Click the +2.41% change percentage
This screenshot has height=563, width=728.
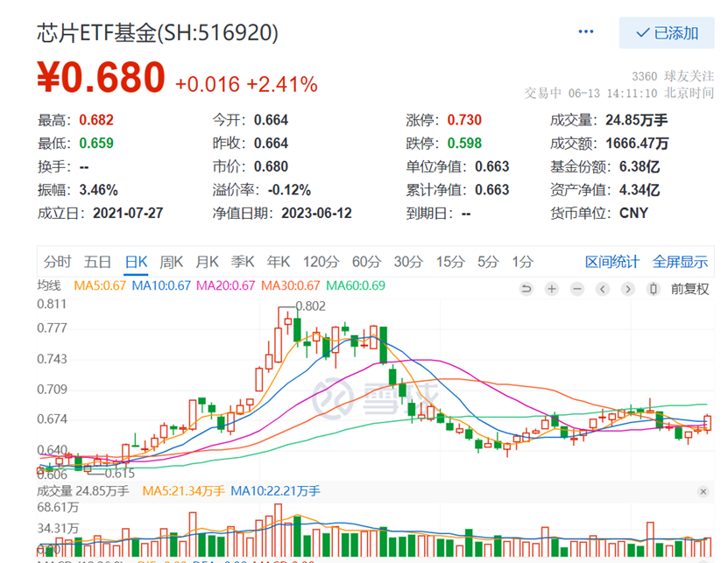(282, 84)
